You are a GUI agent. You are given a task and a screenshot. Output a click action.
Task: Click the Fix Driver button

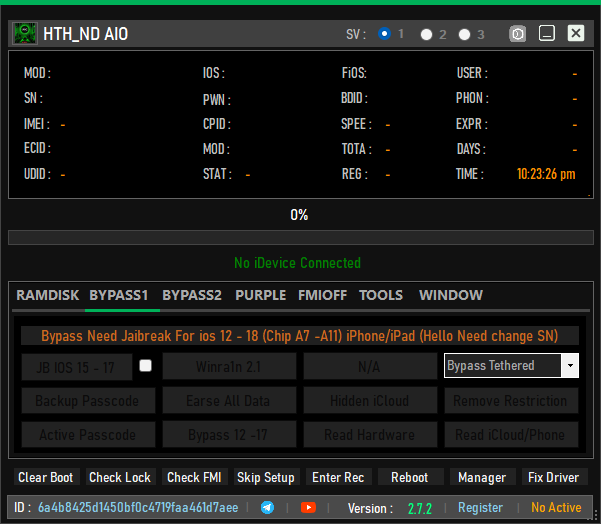[x=553, y=478]
